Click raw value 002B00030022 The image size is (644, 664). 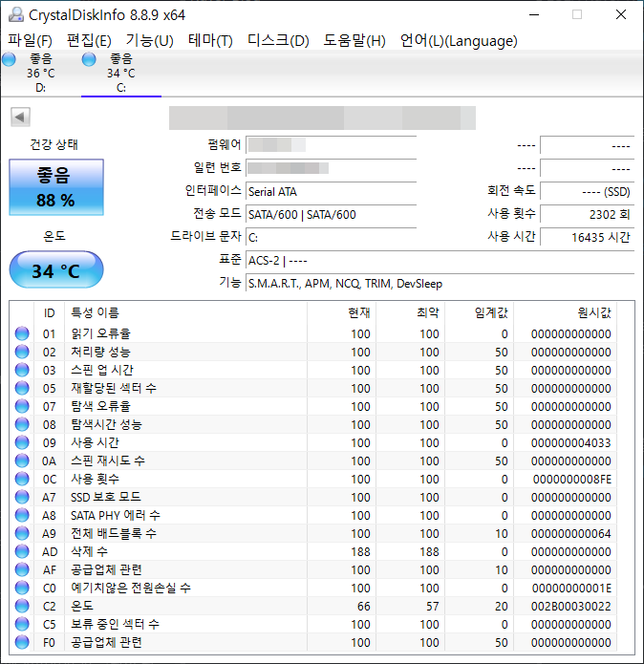[570, 607]
